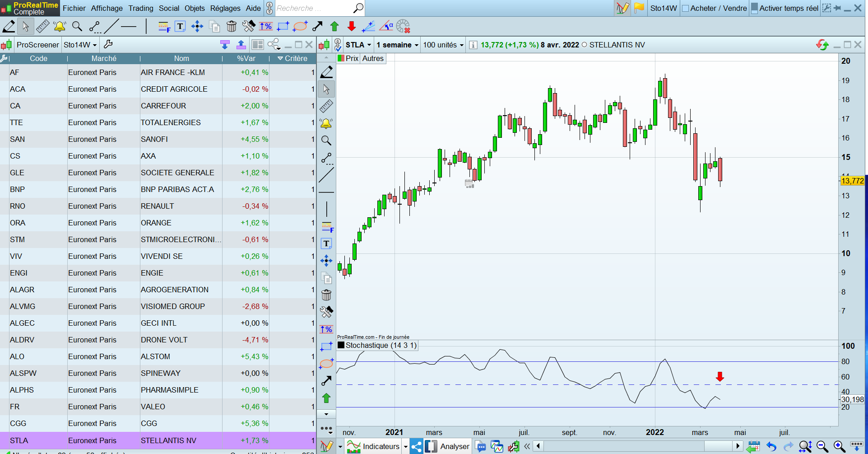Viewport: 868px width, 454px height.
Task: Draw an ellipse with the top toolbar tool
Action: [300, 27]
